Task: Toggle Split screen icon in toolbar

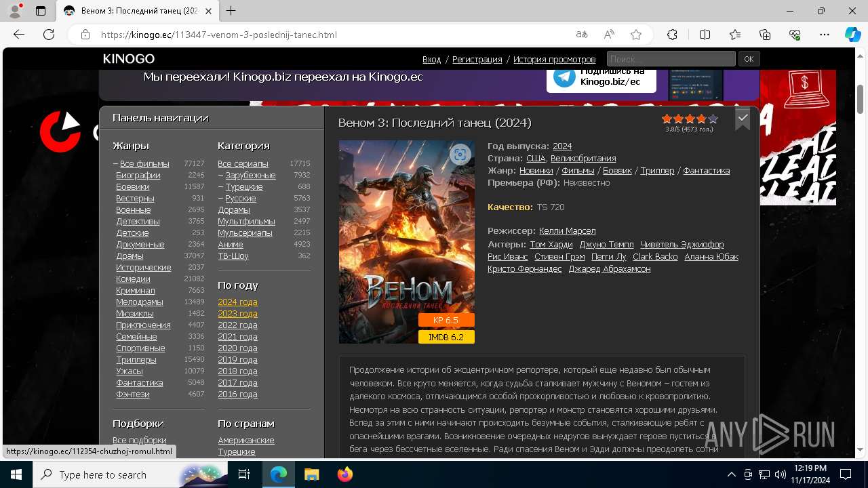Action: [705, 35]
